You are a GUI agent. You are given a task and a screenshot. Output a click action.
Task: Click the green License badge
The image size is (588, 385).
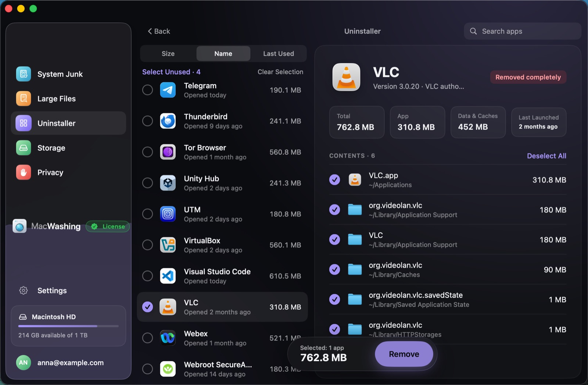(x=108, y=227)
